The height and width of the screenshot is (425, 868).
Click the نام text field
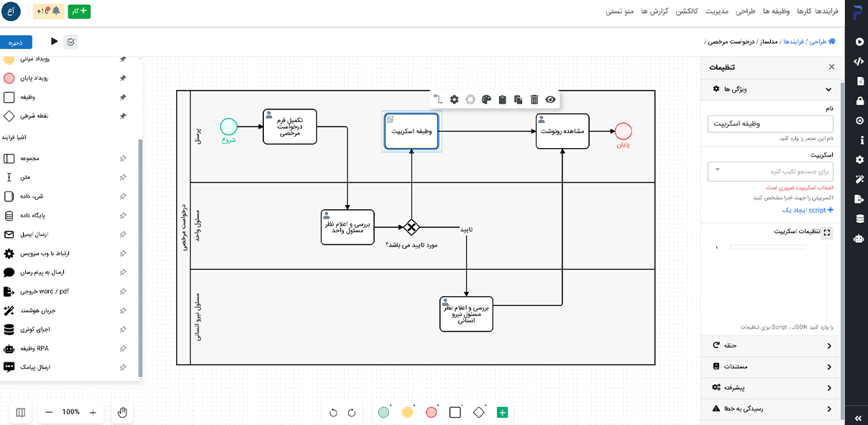771,124
